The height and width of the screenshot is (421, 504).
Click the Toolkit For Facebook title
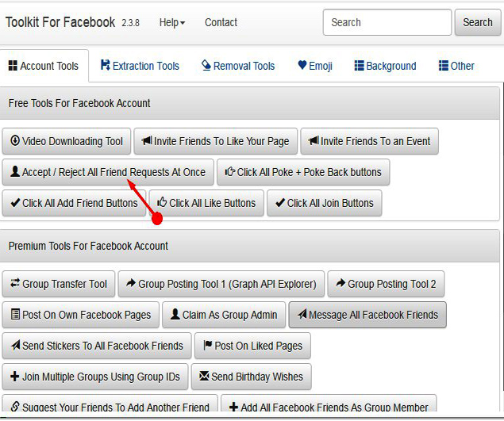point(60,22)
